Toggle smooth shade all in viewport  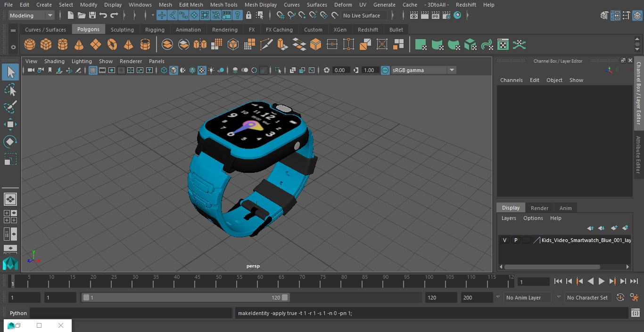tap(173, 70)
